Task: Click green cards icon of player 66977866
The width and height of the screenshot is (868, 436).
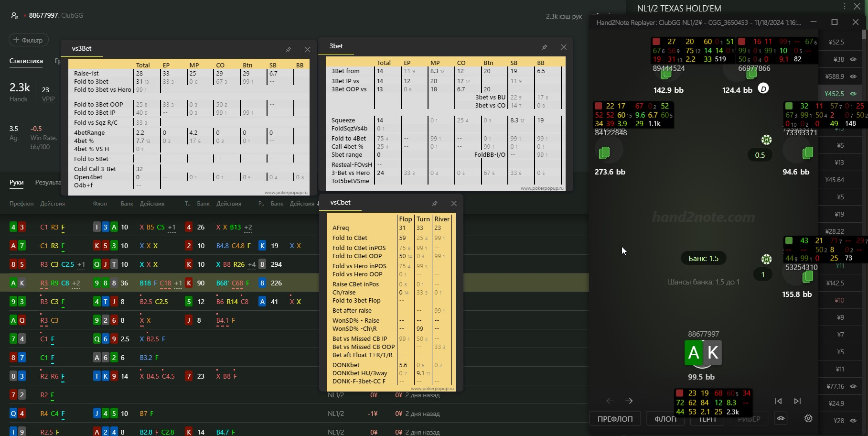Action: 751,74
